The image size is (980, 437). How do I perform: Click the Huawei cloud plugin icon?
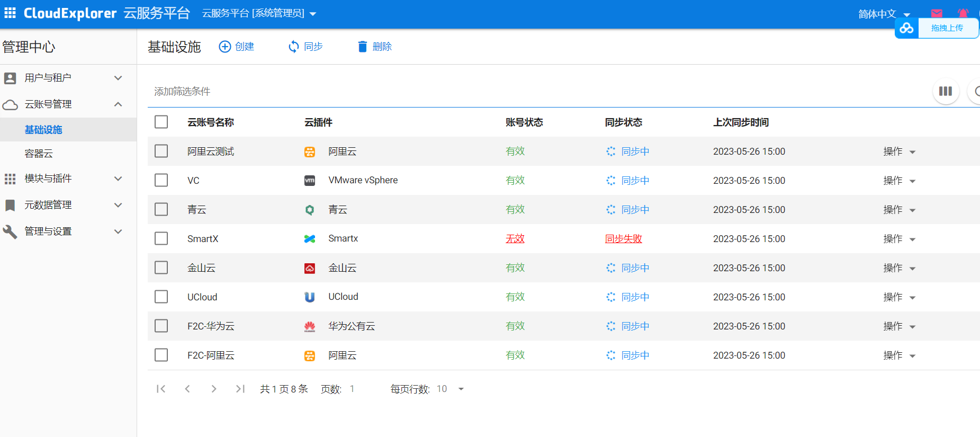(310, 326)
